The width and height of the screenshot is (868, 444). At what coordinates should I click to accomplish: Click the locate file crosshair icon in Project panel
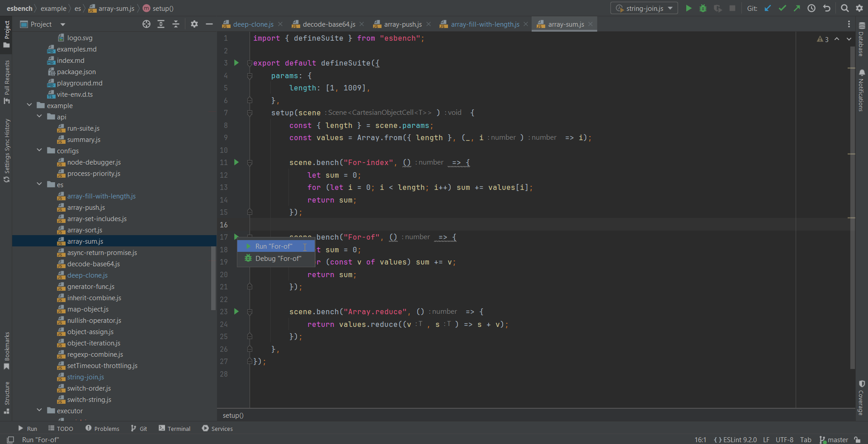[x=146, y=24]
